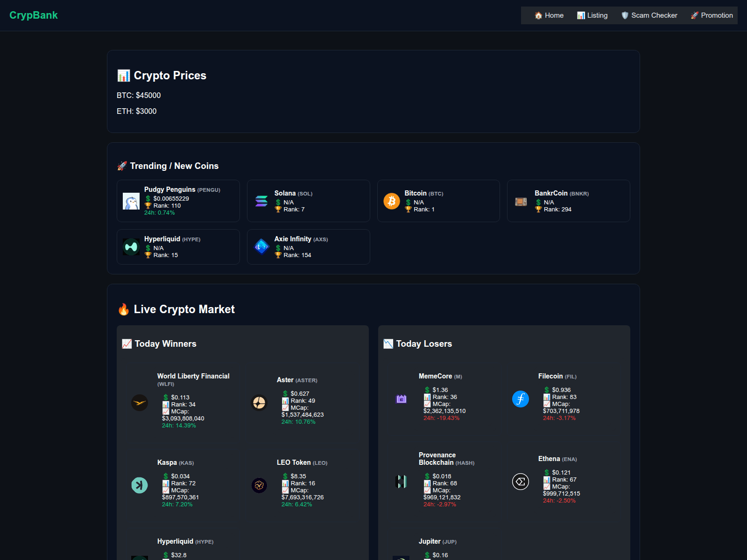747x560 pixels.
Task: Select the Axie Infinity (AXS) title
Action: [301, 239]
